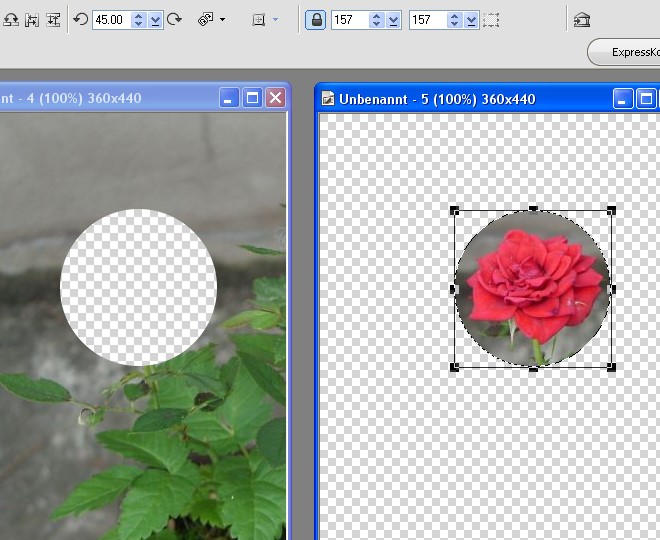
Task: Minimize the Unbenannt - 5 window
Action: pos(623,99)
